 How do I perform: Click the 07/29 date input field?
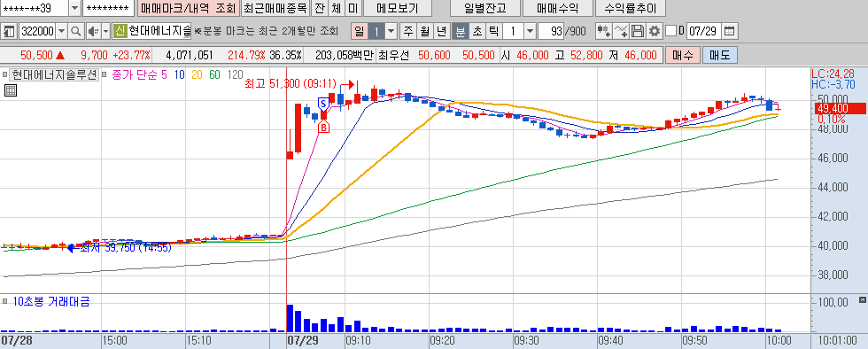tap(704, 31)
